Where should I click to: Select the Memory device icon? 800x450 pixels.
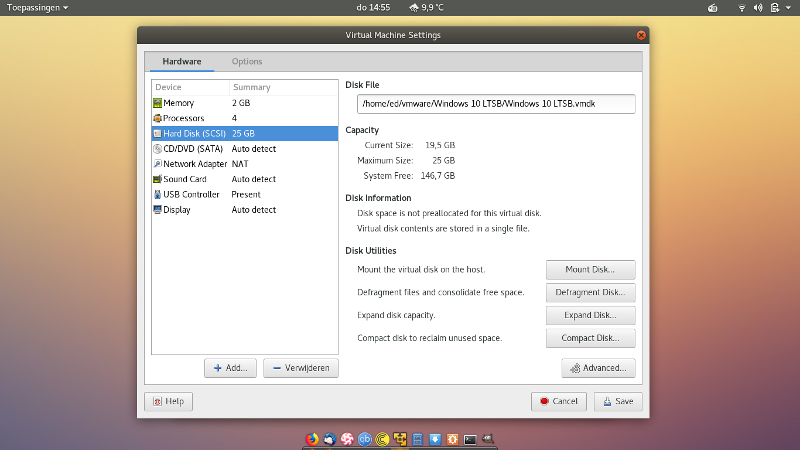click(158, 103)
